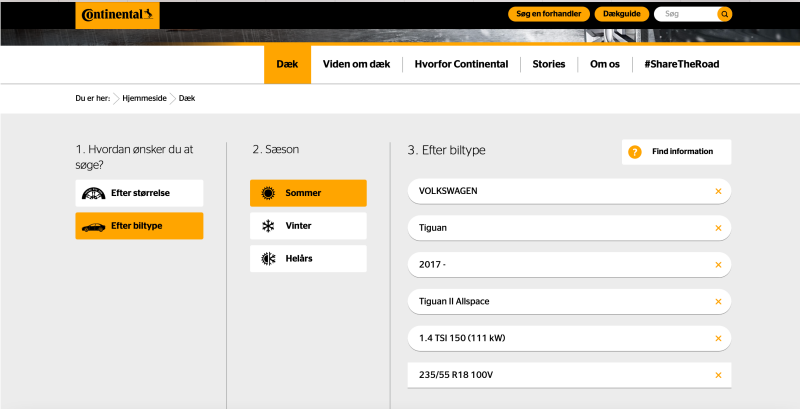Click the Søg en forhandler button
The width and height of the screenshot is (800, 409).
point(548,14)
